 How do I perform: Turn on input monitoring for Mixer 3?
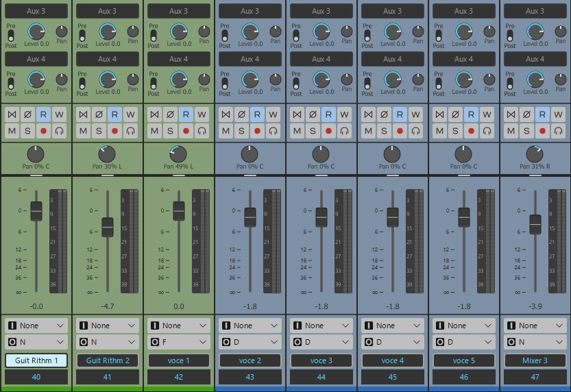pos(559,130)
